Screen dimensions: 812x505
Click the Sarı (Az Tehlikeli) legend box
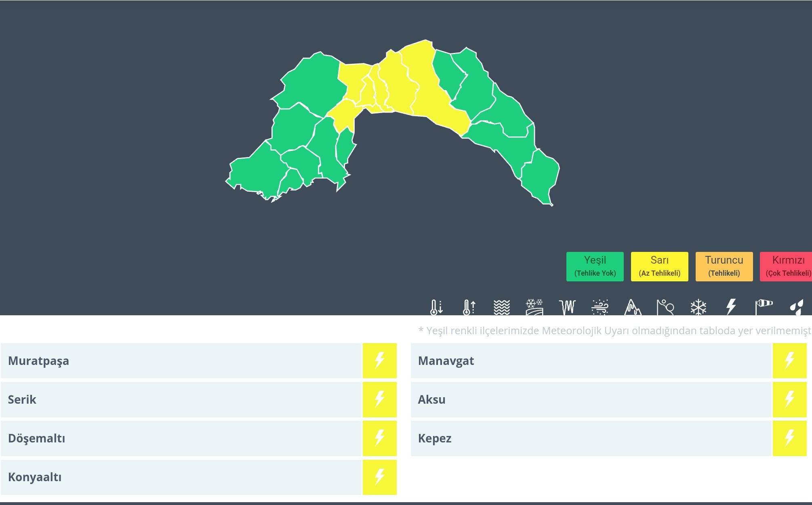(x=659, y=266)
